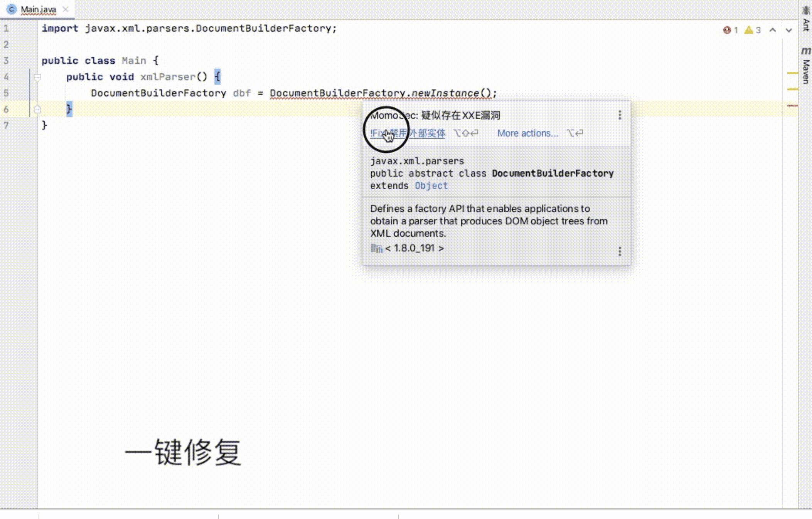Open More actions link in popup
The image size is (812, 519).
point(527,133)
